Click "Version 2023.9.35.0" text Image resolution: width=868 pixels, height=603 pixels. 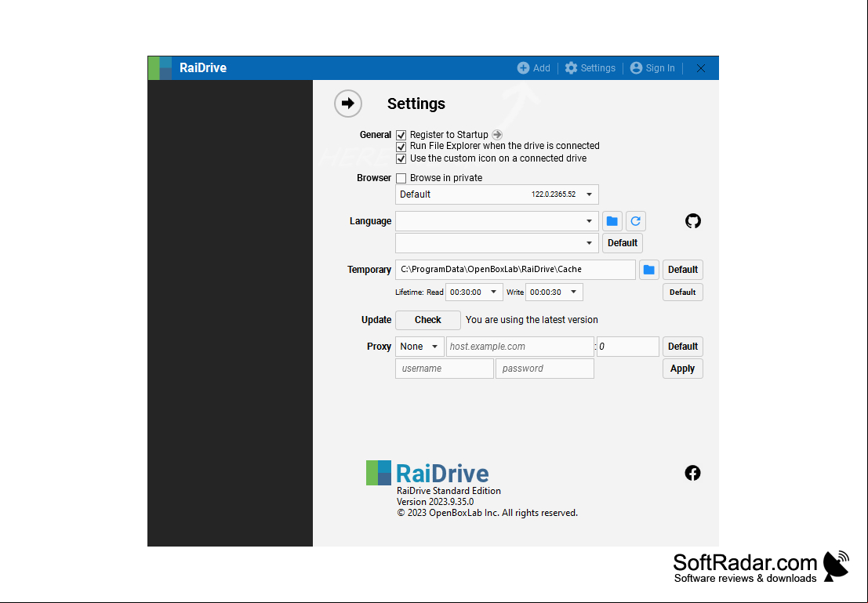[435, 502]
